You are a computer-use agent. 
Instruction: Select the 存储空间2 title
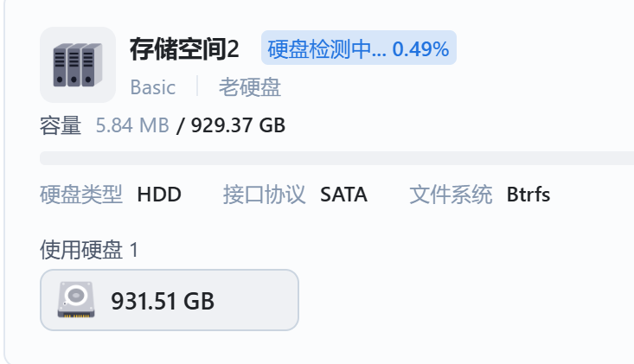[x=183, y=49]
